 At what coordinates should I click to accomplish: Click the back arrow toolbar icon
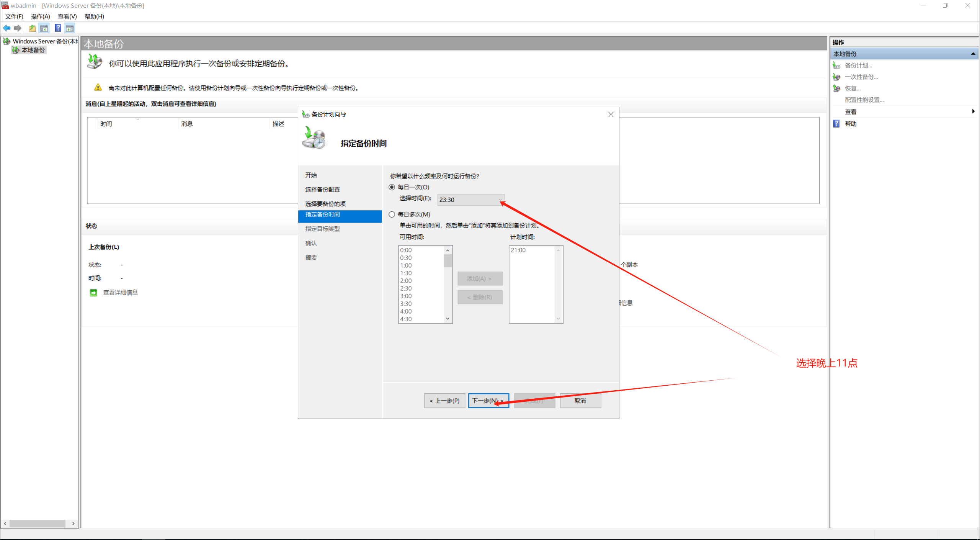coord(7,28)
